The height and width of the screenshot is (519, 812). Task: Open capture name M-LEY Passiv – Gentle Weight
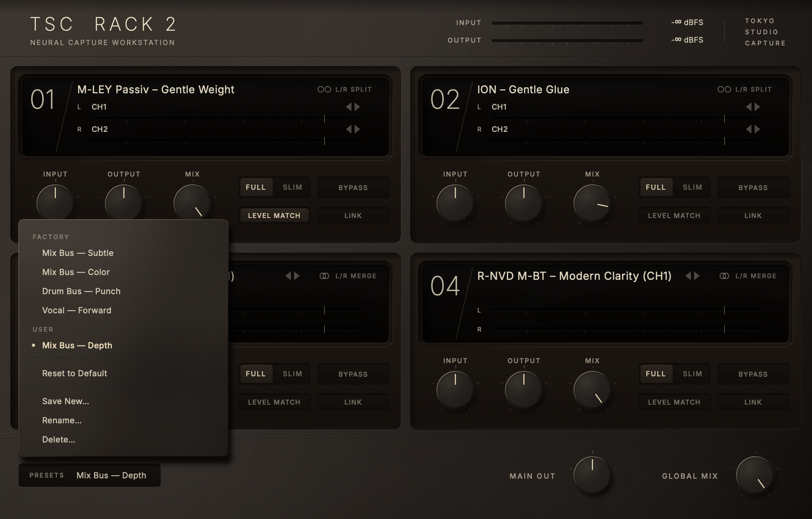point(156,89)
